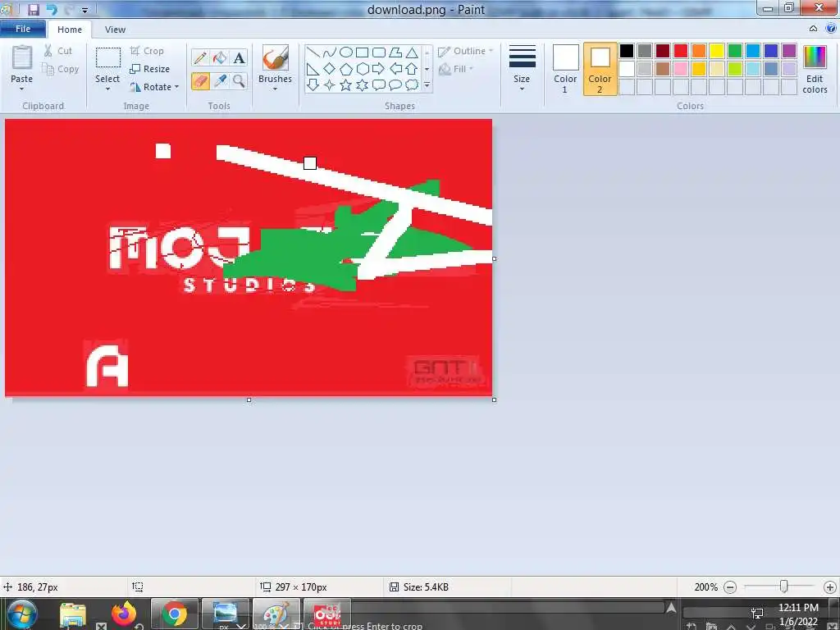This screenshot has height=630, width=840.
Task: Select the Eraser tool
Action: 200,81
